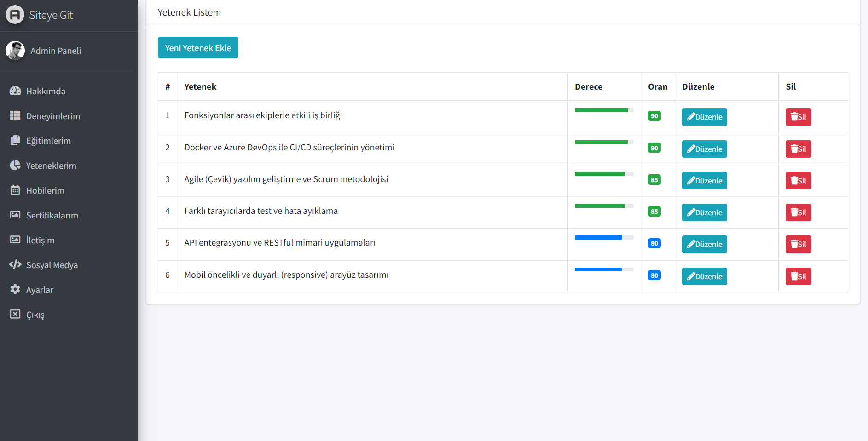Delete the Fonksiyonlar arası ekiplerle skill
This screenshot has width=868, height=441.
coord(798,117)
